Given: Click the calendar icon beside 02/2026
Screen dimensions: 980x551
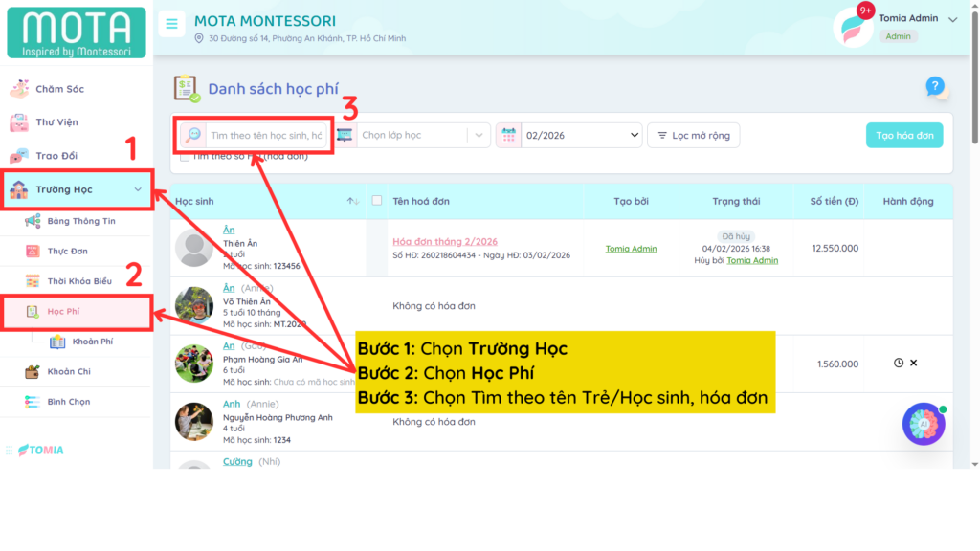Looking at the screenshot, I should point(508,136).
